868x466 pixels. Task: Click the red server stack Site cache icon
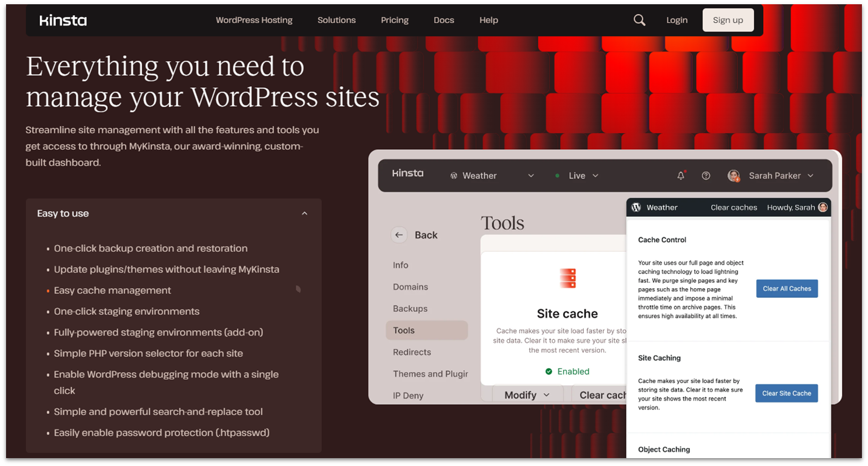[567, 278]
